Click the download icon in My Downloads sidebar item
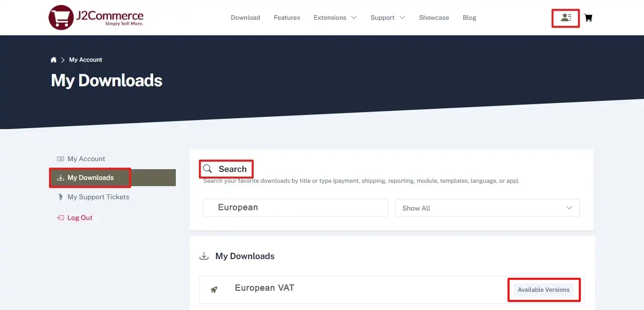Viewport: 644px width, 310px height. pos(60,178)
